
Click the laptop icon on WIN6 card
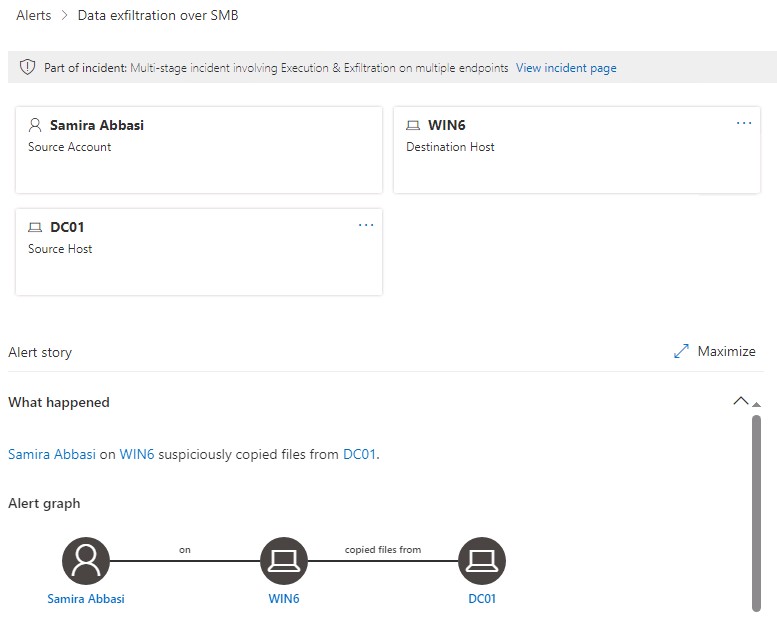(x=413, y=126)
